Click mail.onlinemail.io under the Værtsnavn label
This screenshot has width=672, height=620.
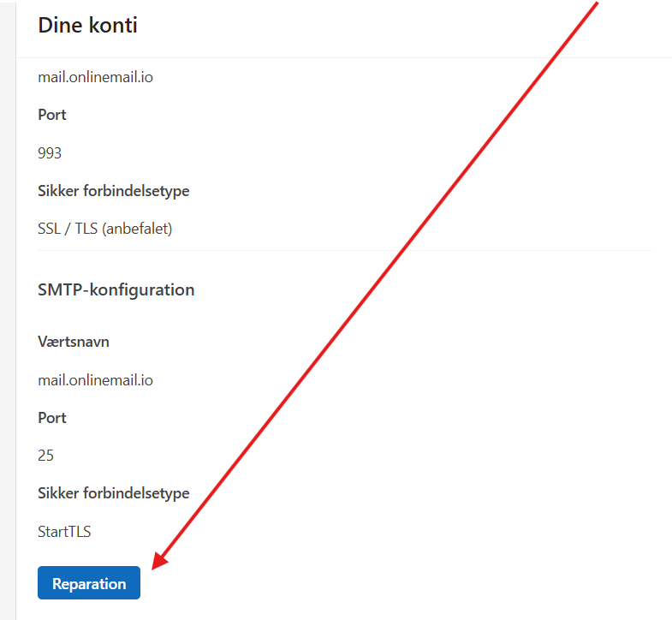click(x=95, y=380)
